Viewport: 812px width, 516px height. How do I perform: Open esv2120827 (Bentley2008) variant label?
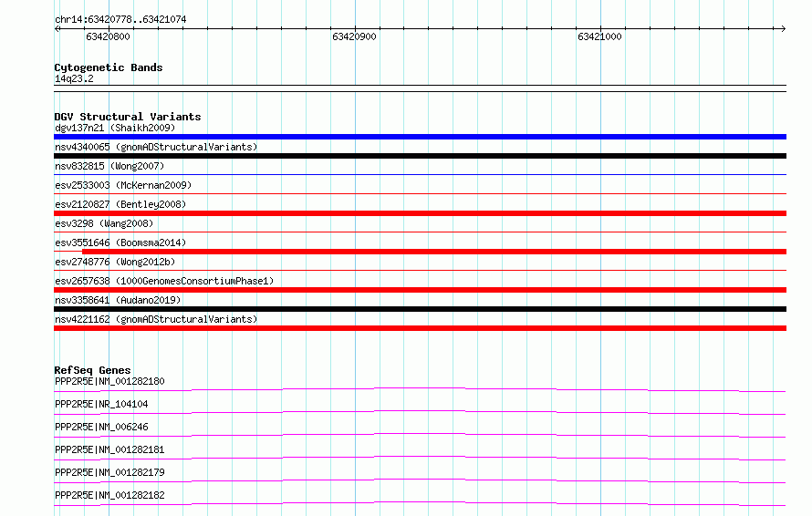coord(120,204)
